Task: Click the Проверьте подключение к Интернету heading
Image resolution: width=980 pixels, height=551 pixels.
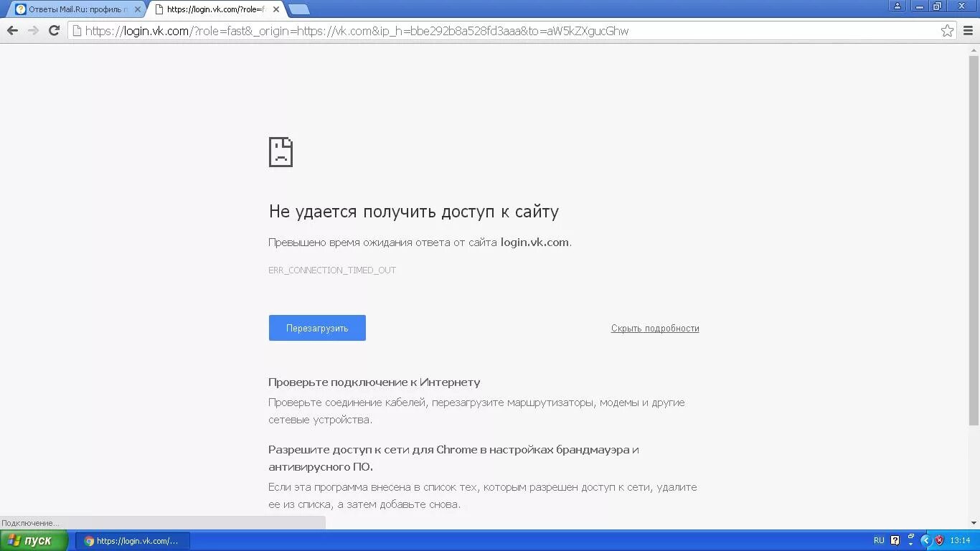Action: click(x=374, y=382)
